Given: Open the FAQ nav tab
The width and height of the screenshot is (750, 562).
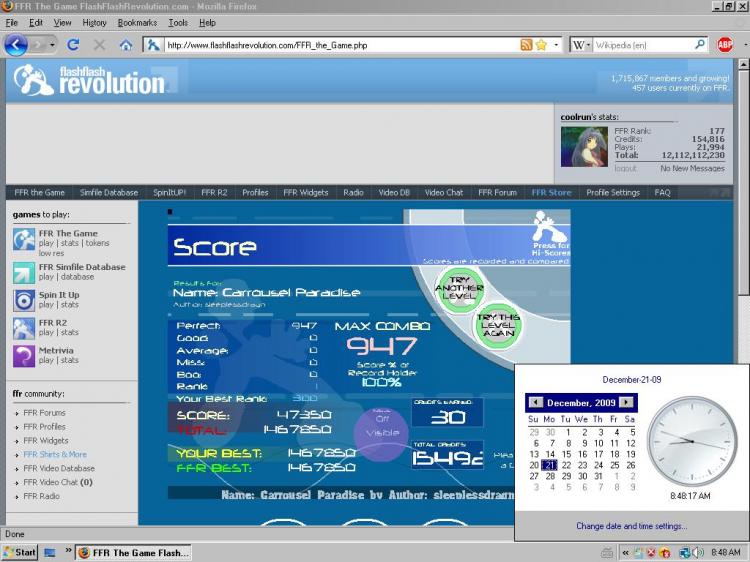Looking at the screenshot, I should 662,192.
